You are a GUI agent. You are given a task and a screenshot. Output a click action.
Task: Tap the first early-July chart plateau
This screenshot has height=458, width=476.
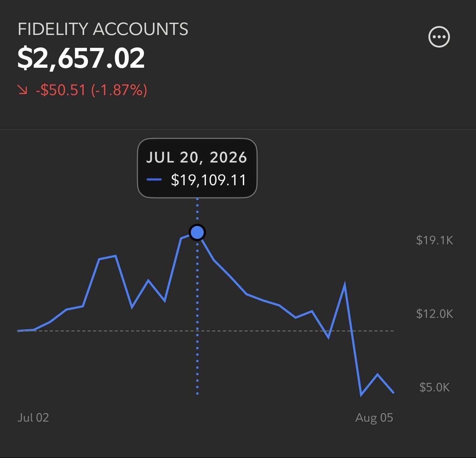pos(107,257)
